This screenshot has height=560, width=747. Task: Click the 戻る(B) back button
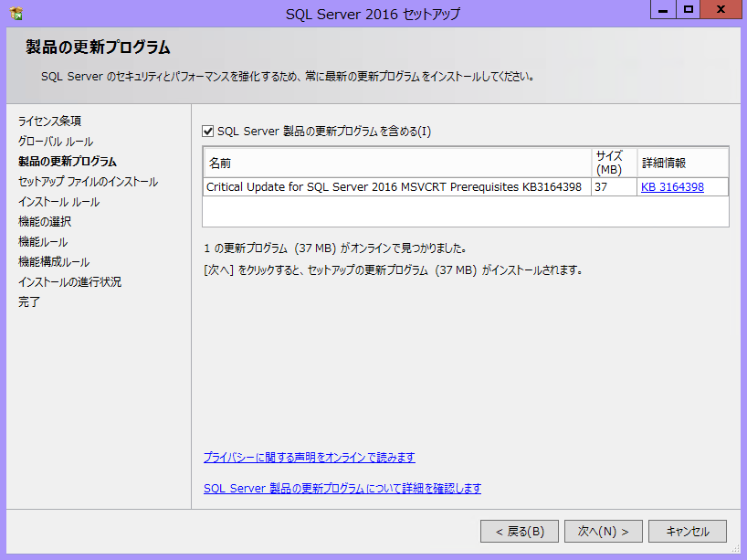click(x=520, y=532)
